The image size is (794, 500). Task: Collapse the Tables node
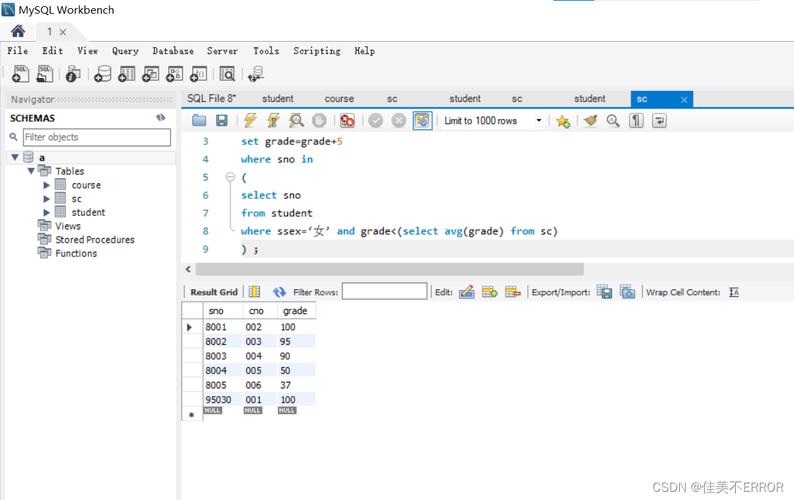tap(31, 171)
